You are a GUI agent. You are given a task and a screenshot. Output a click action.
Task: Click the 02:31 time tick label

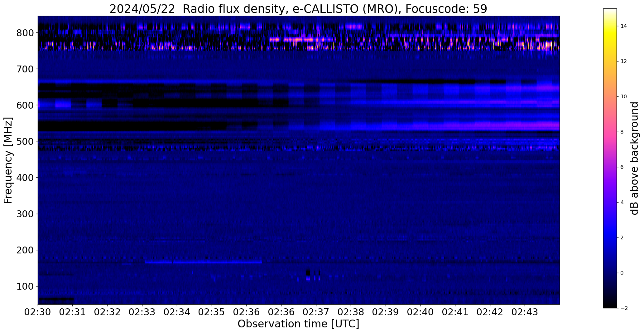(73, 312)
